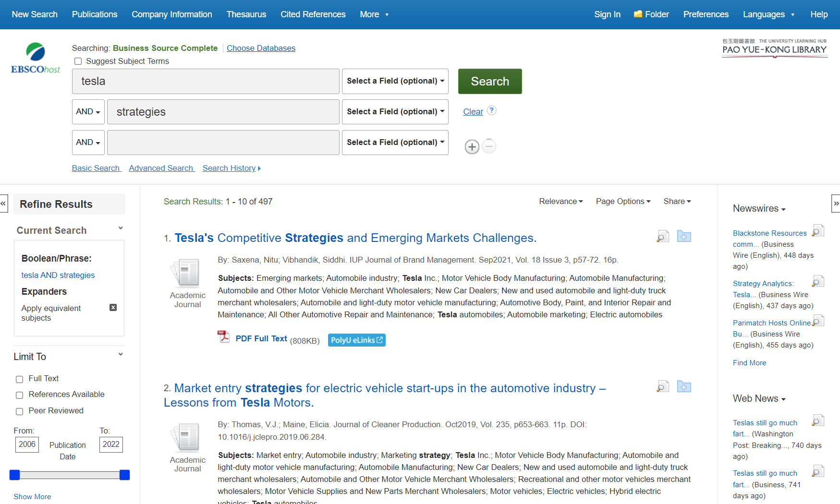Collapse the right sidebar with the double arrow
The image size is (840, 504).
coord(836,204)
